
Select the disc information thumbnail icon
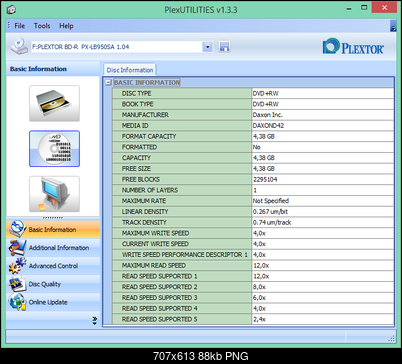click(x=54, y=149)
